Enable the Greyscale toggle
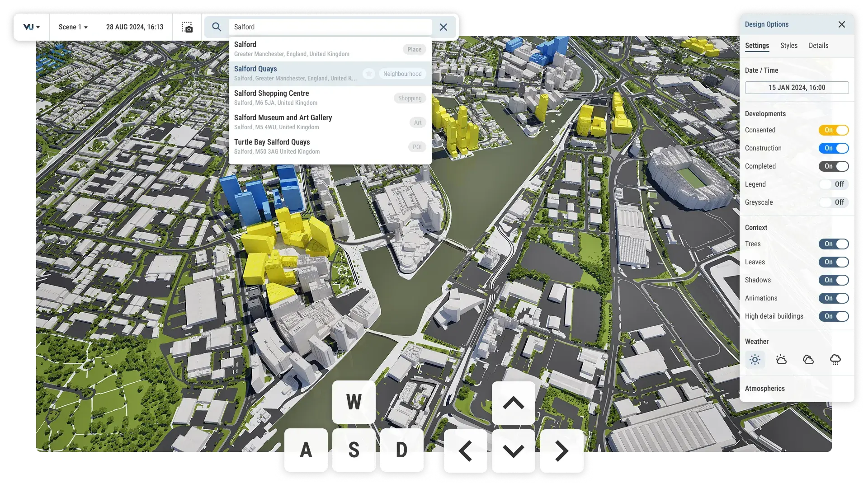Viewport: 868px width, 488px height. point(834,202)
